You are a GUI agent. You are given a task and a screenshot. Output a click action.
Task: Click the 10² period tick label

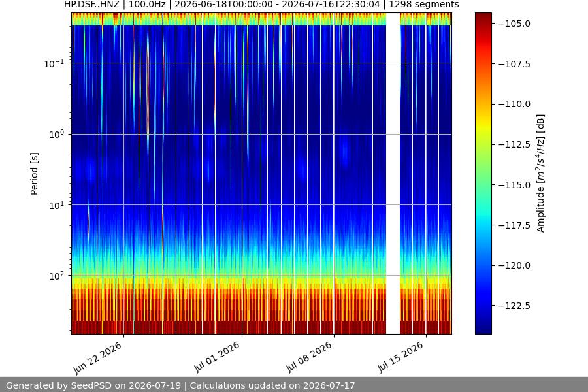pyautogui.click(x=56, y=276)
